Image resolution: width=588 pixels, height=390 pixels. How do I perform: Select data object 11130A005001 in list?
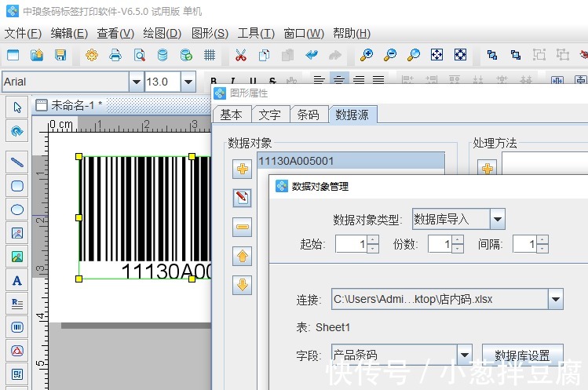pyautogui.click(x=351, y=161)
